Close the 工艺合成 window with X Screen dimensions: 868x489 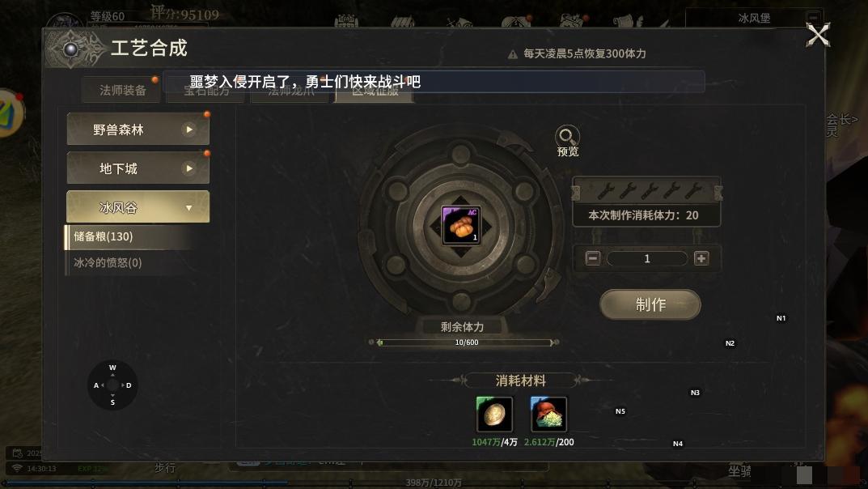pos(818,36)
